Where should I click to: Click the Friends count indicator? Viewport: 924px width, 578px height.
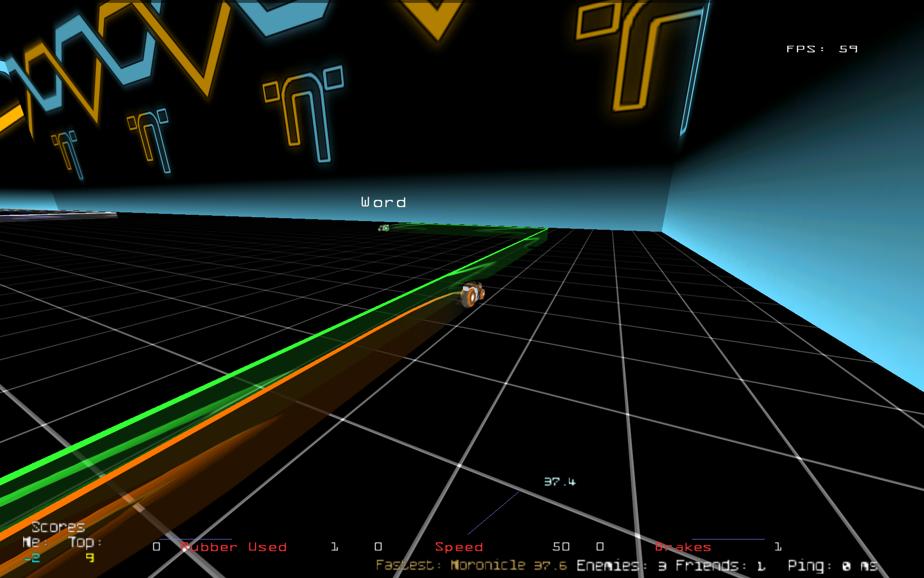[720, 565]
